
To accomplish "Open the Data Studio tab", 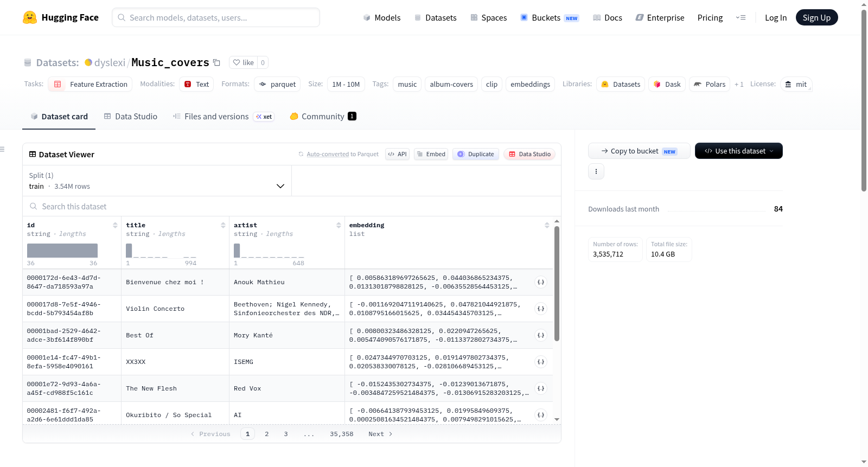I will (131, 116).
